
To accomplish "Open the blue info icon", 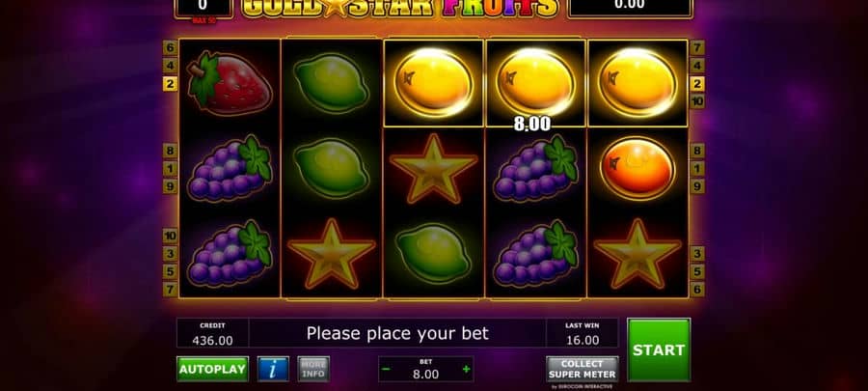I will coord(273,369).
